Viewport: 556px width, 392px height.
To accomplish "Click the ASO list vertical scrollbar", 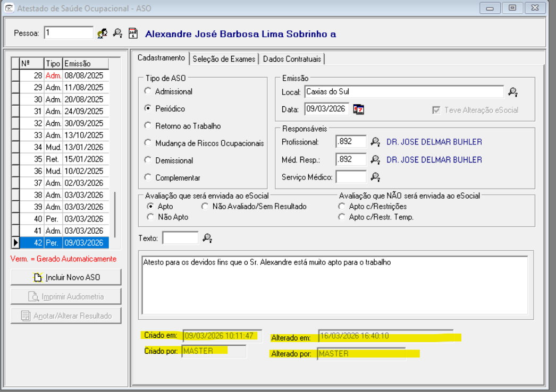I will pos(115,212).
